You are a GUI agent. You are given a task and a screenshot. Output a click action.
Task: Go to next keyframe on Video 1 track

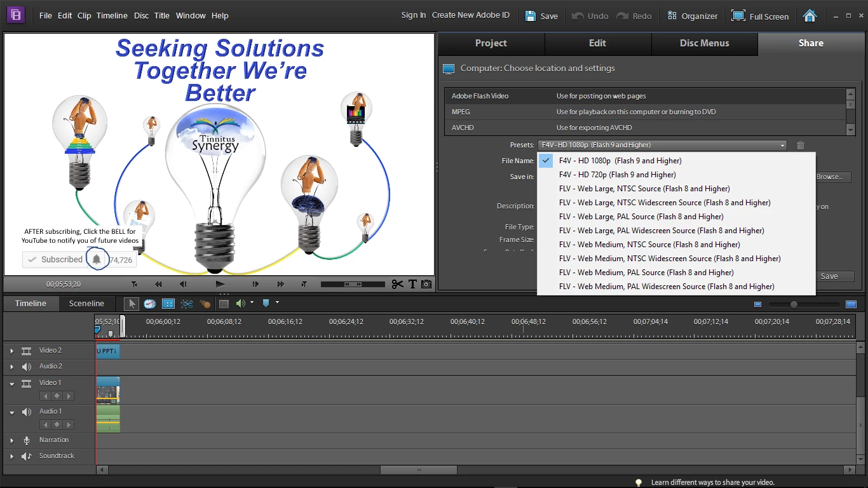pos(69,396)
